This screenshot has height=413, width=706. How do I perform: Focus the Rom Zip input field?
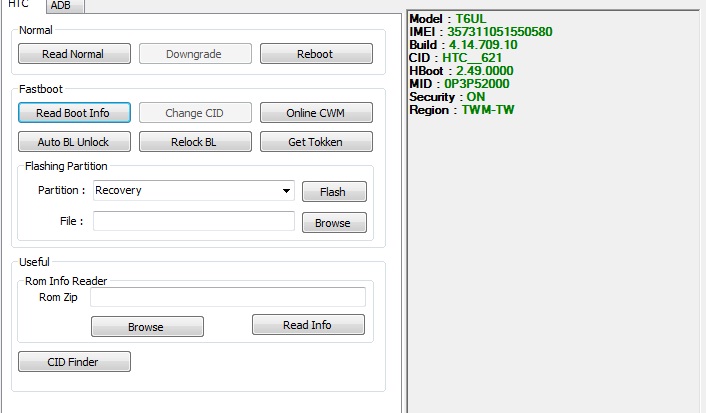click(x=228, y=297)
